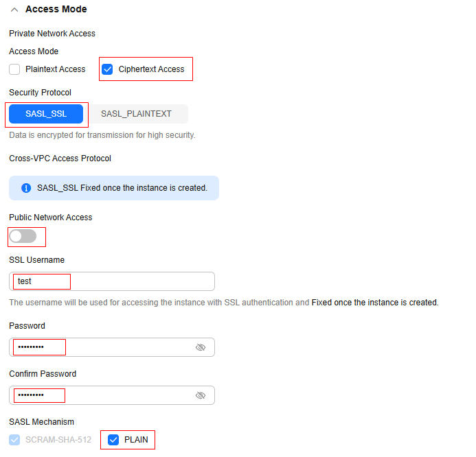Focus the Confirm Password input field
Image resolution: width=476 pixels, height=457 pixels.
[112, 395]
